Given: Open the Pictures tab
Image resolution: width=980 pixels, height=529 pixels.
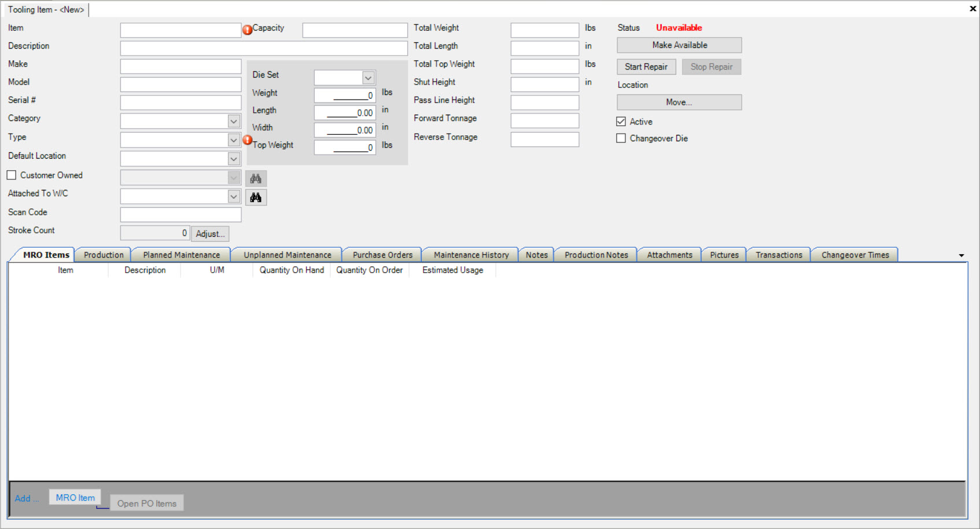Looking at the screenshot, I should 724,255.
